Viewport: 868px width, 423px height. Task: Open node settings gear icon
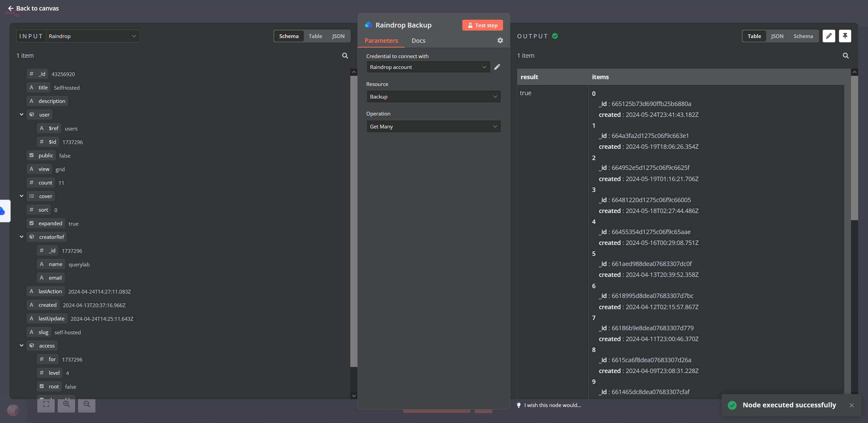(500, 40)
